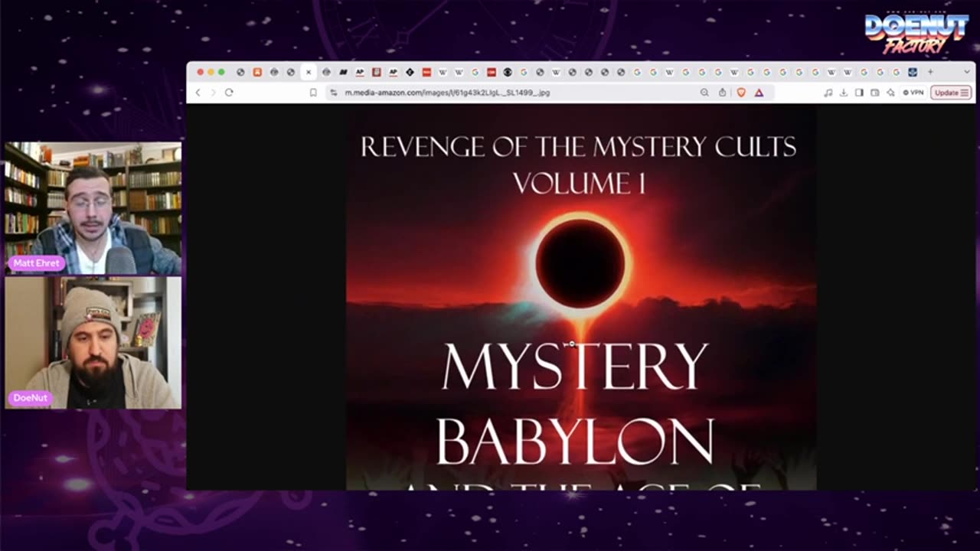Show downloads via the download arrow
The height and width of the screenshot is (551, 980).
pos(843,93)
